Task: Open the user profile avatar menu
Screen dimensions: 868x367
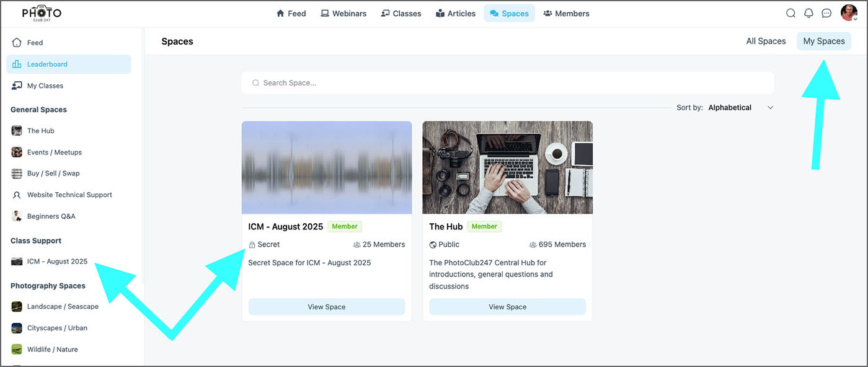Action: tap(849, 13)
